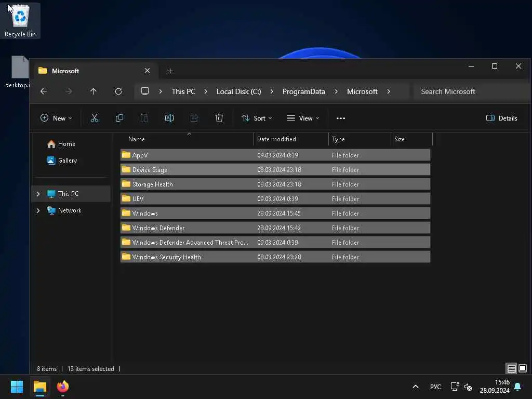
Task: Click the Windows Start button
Action: point(17,387)
